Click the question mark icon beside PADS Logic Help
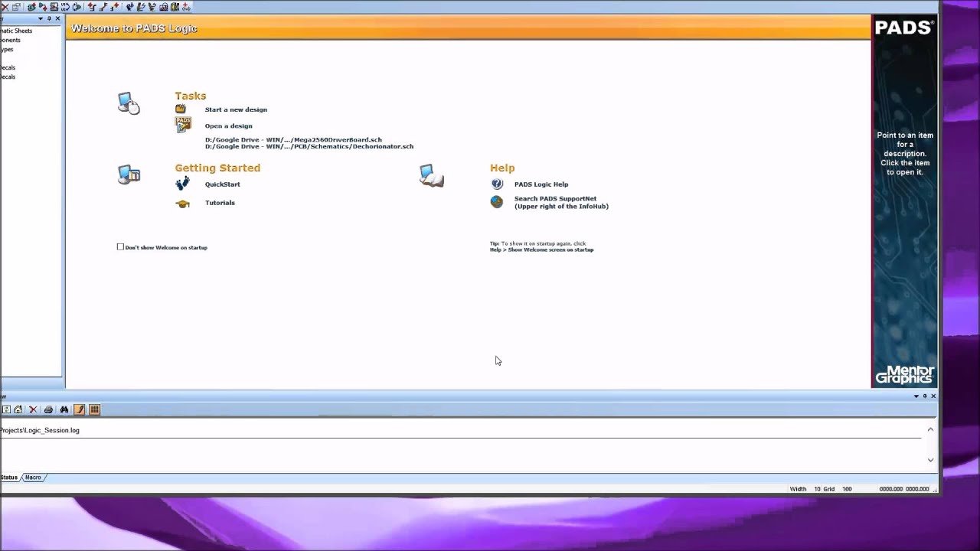This screenshot has height=551, width=980. (x=497, y=184)
